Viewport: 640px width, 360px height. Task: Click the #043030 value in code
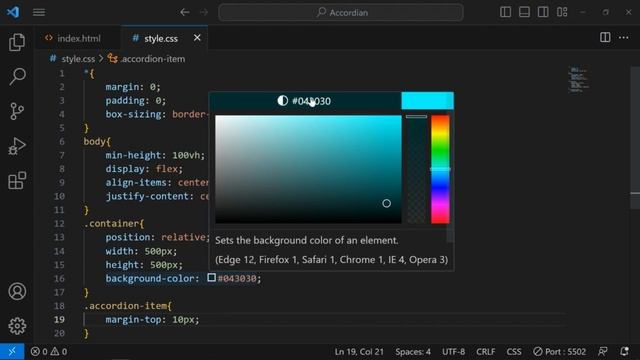237,278
